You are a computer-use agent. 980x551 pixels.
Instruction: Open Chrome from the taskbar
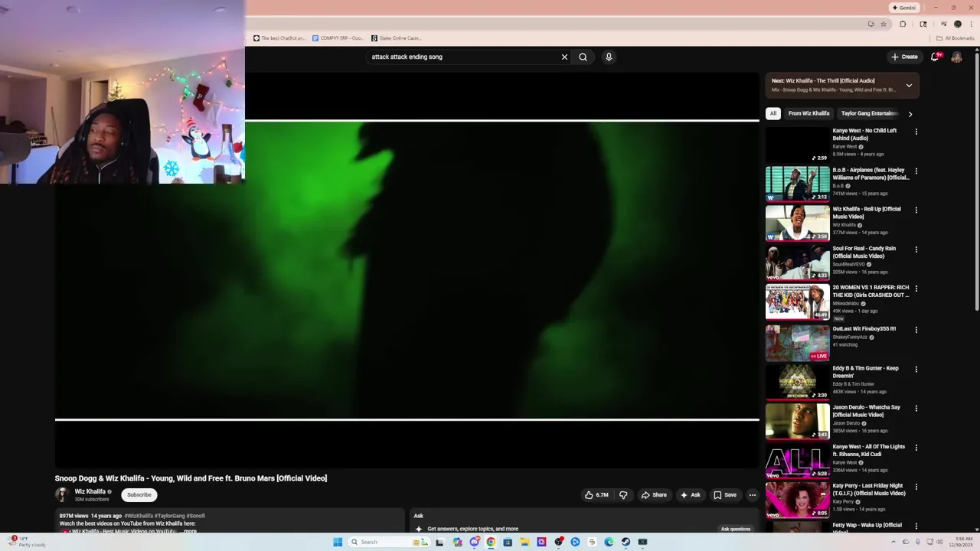(x=491, y=542)
